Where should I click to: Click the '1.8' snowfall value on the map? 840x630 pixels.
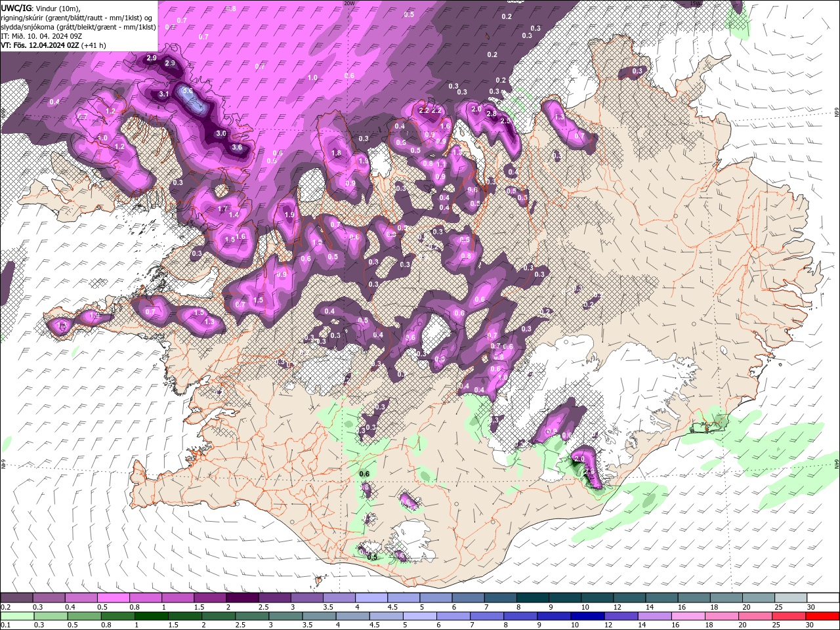click(337, 154)
